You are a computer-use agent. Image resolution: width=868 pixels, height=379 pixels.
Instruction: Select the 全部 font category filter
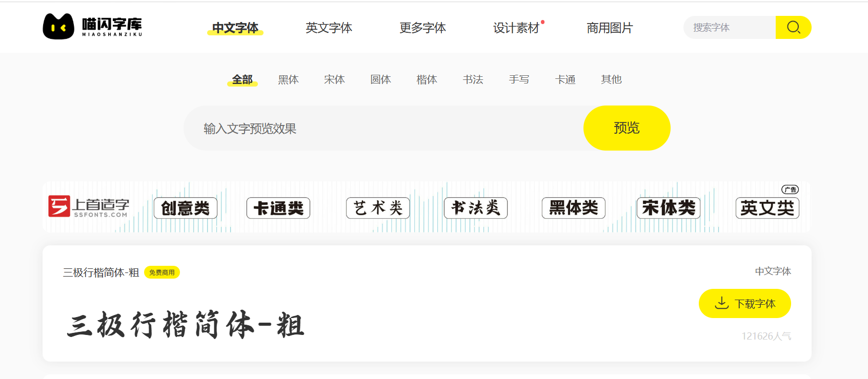tap(243, 80)
